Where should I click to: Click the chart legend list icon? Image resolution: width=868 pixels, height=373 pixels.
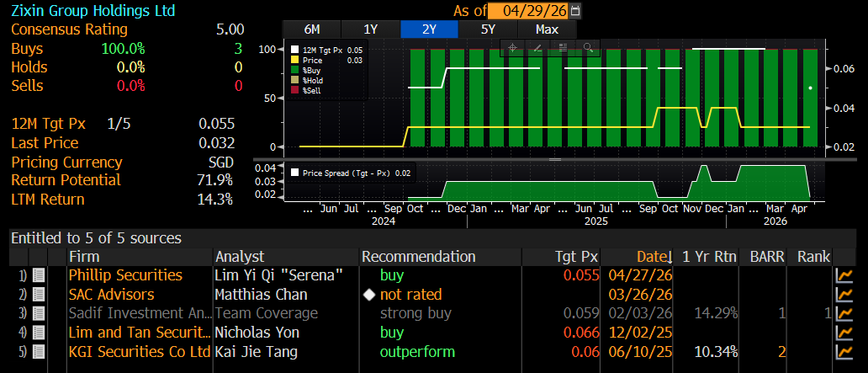pos(563,47)
